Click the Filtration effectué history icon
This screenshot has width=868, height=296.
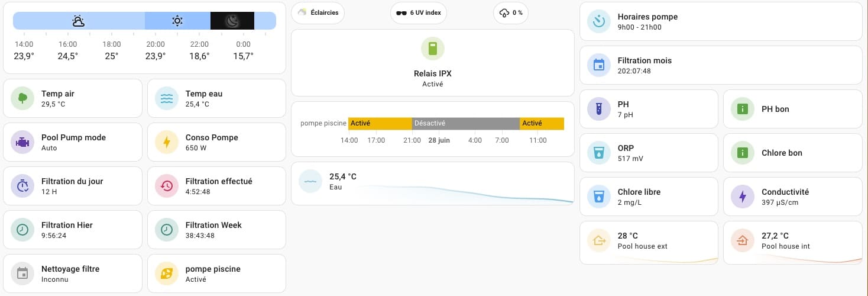point(167,186)
